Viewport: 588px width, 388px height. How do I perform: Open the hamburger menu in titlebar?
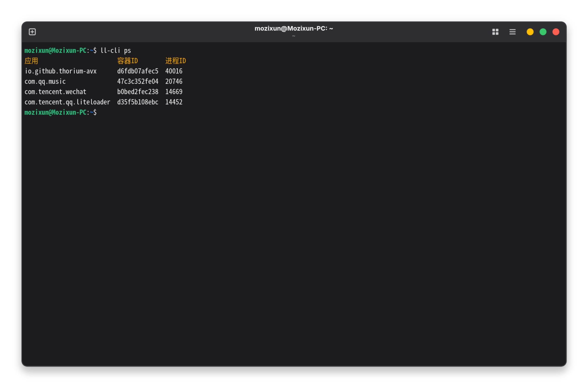[x=512, y=32]
